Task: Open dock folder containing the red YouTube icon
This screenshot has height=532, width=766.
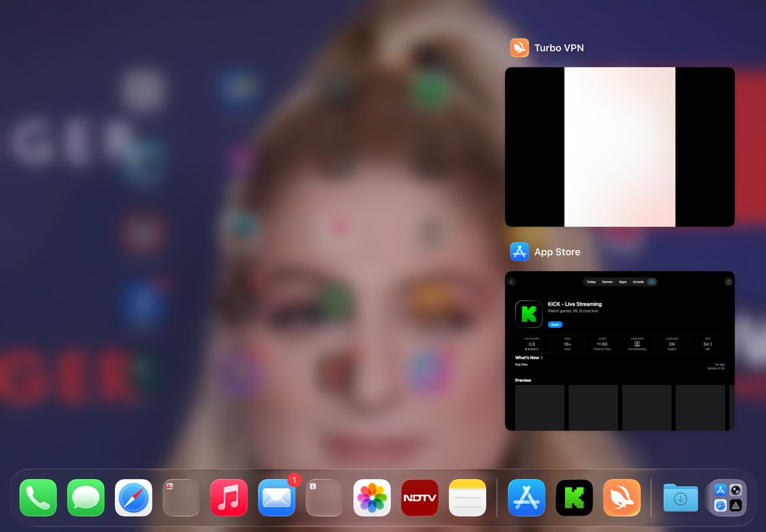Action: coord(181,498)
